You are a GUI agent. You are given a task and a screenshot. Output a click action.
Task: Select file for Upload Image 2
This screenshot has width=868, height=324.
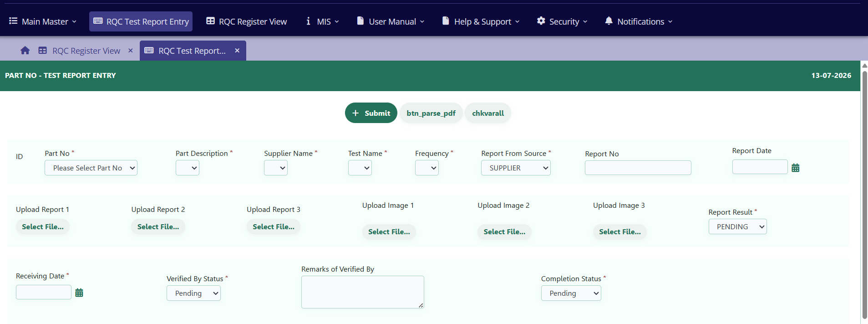(x=504, y=231)
